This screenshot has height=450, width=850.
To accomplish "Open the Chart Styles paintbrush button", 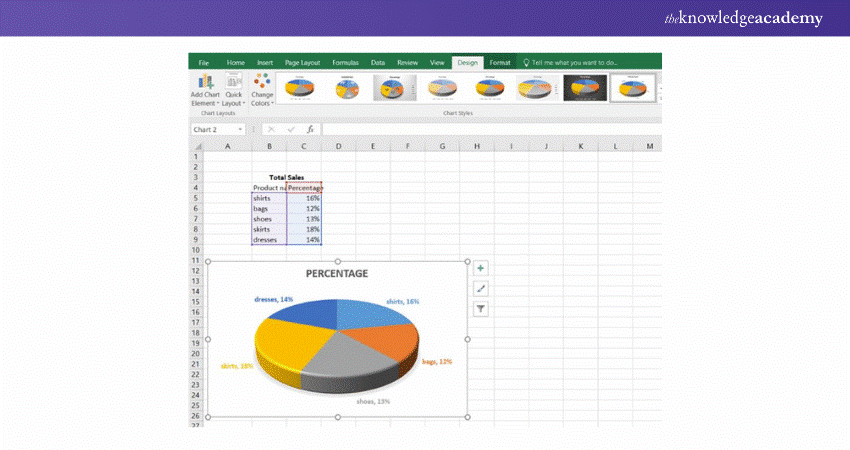I will 481,288.
